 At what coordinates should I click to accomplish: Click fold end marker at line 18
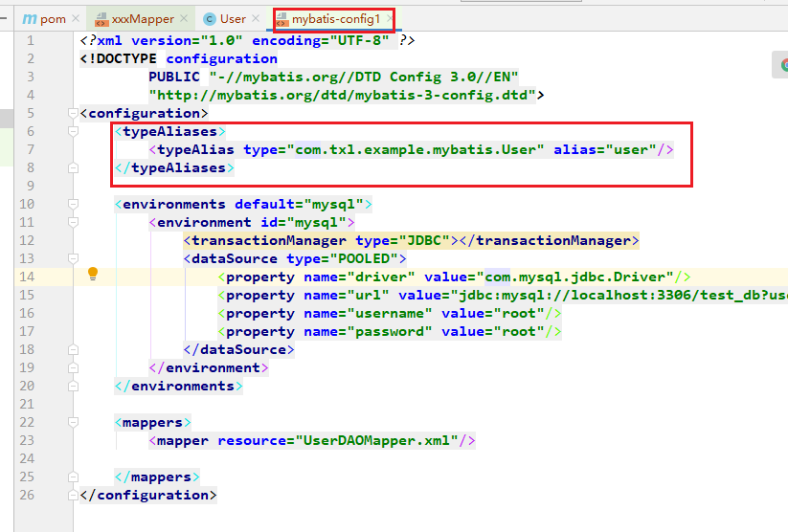point(74,349)
